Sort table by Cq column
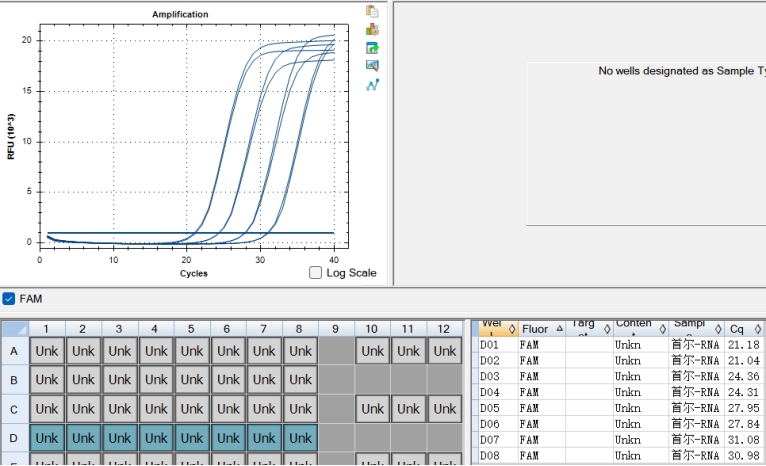The image size is (766, 466). point(744,328)
